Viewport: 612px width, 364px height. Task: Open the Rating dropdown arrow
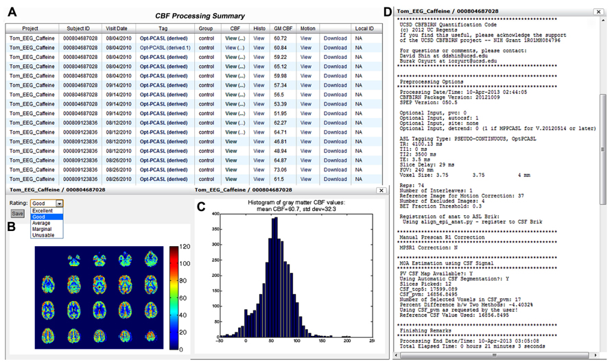tap(59, 204)
